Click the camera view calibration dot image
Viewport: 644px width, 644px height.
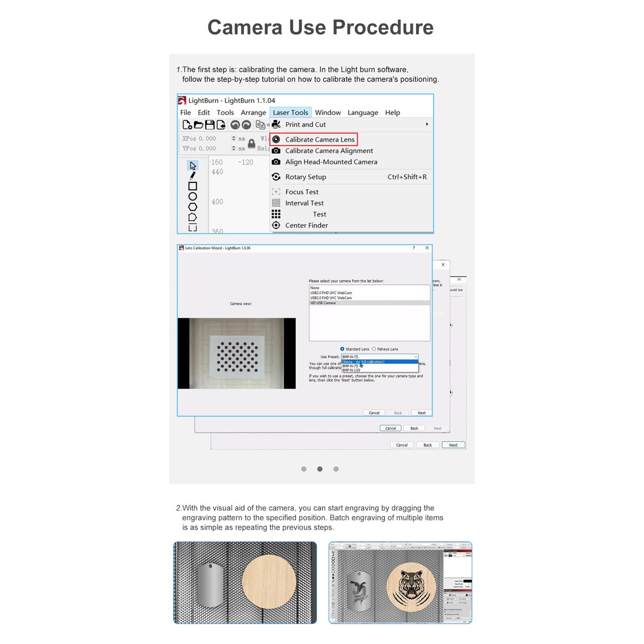click(x=237, y=353)
